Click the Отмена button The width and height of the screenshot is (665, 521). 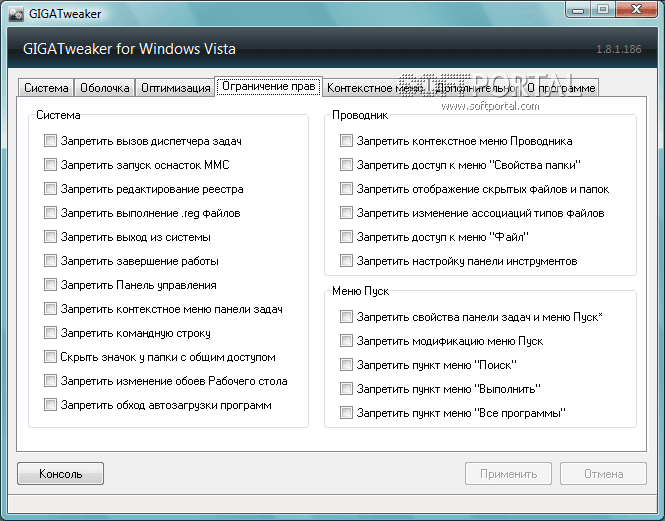tap(604, 473)
